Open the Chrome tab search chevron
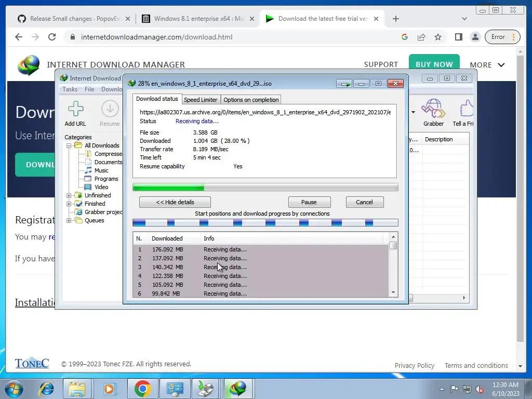The image size is (532, 399). [464, 19]
